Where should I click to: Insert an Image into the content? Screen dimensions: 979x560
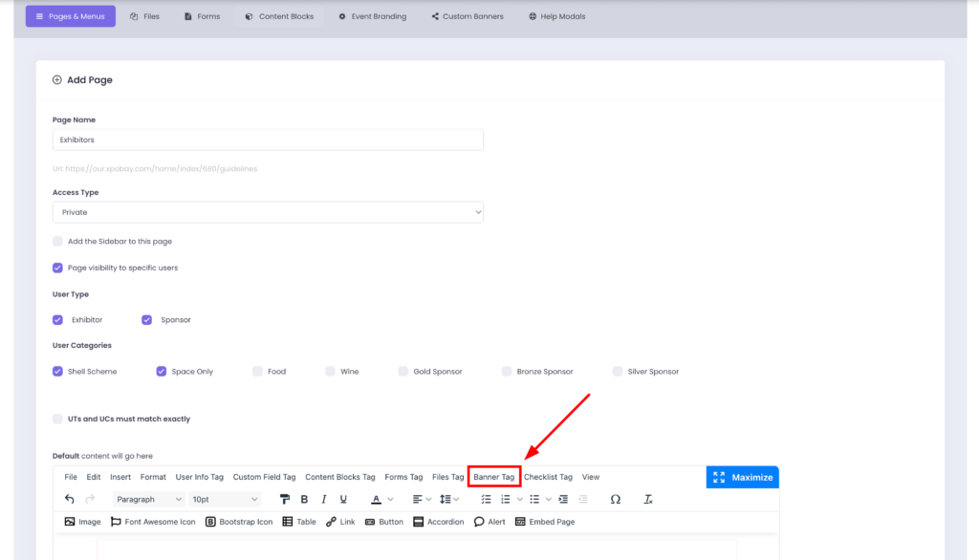[82, 522]
